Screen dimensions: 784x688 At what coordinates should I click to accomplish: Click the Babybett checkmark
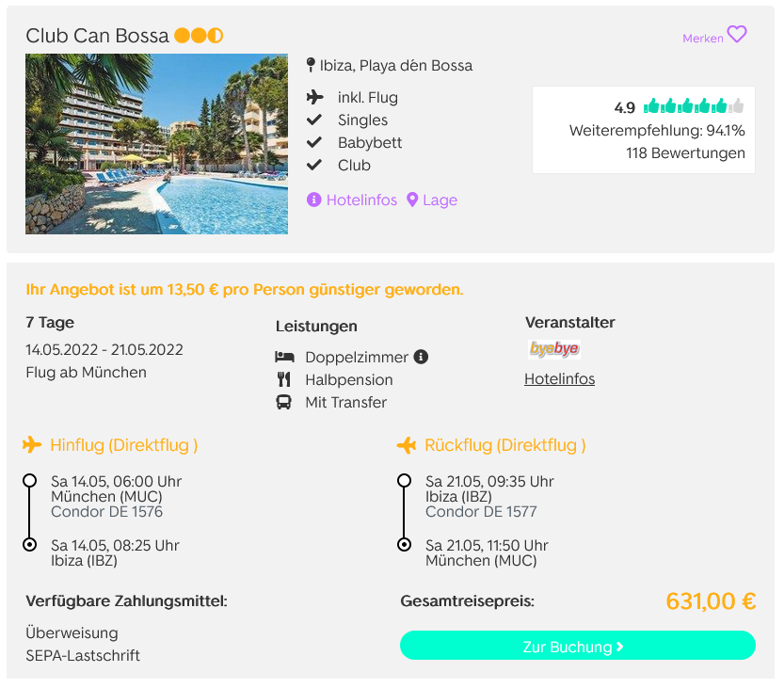tap(314, 142)
